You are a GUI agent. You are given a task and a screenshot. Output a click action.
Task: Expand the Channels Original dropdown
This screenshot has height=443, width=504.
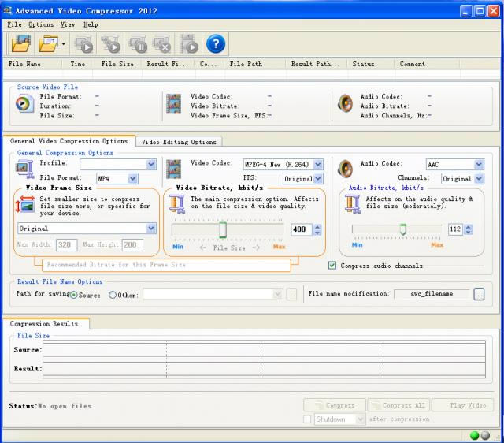click(x=479, y=179)
